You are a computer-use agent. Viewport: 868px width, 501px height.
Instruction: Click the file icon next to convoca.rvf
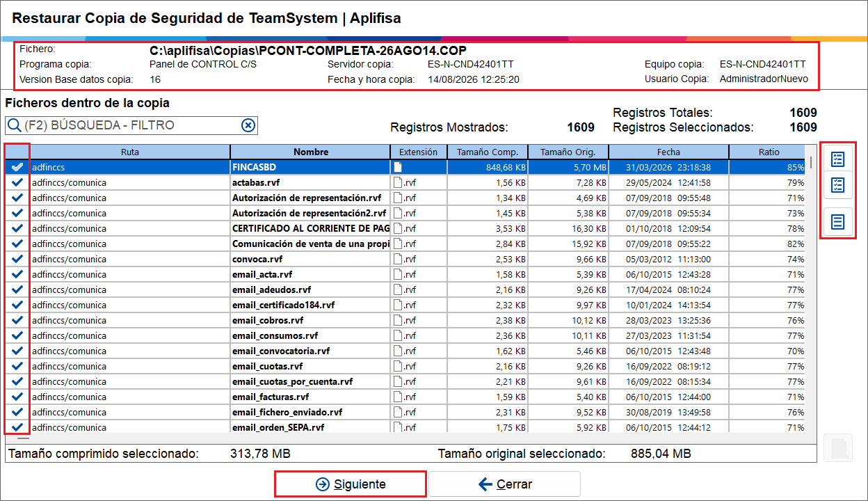398,259
